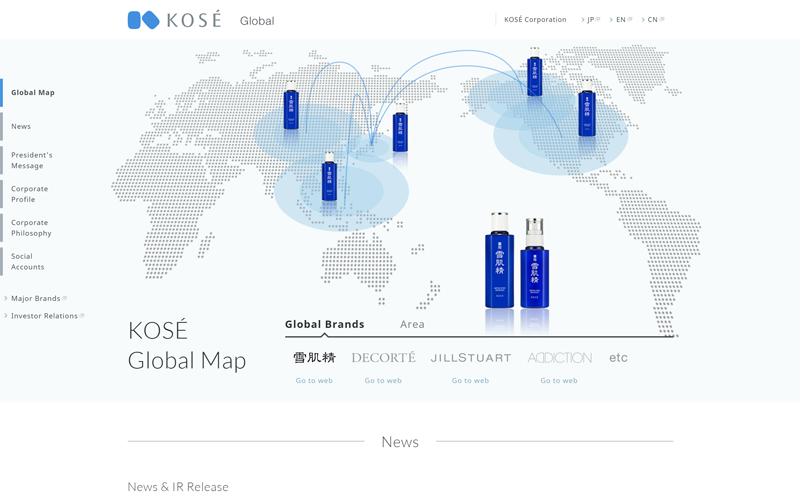Image resolution: width=800 pixels, height=500 pixels.
Task: Open the Investor Relations external link
Action: click(44, 316)
